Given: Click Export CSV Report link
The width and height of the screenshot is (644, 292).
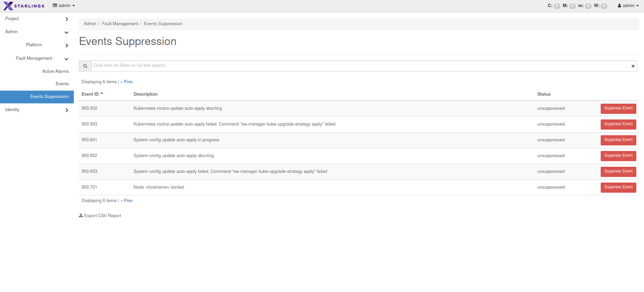Looking at the screenshot, I should pos(100,216).
